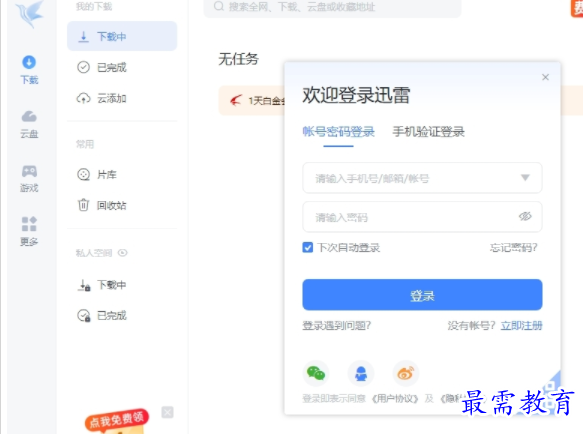This screenshot has width=583, height=434.
Task: Open the 《用户协议》 link
Action: pos(395,399)
